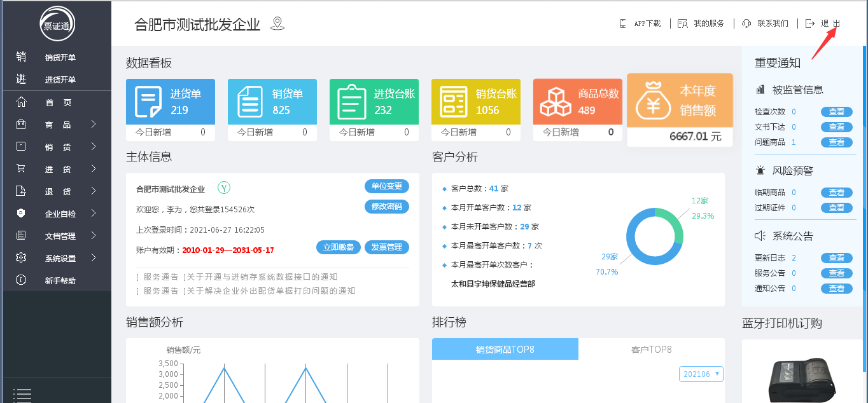The image size is (868, 403).
Task: View 通知公告 with 查看
Action: (837, 289)
